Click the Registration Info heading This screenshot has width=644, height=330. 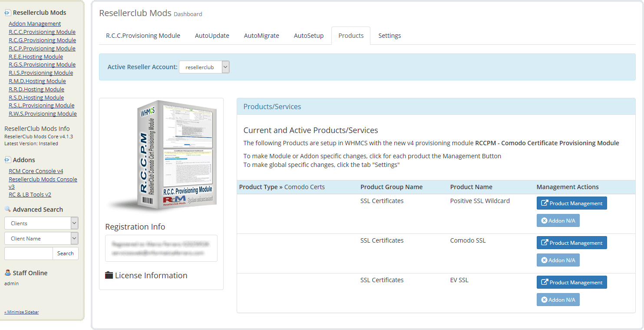click(135, 227)
